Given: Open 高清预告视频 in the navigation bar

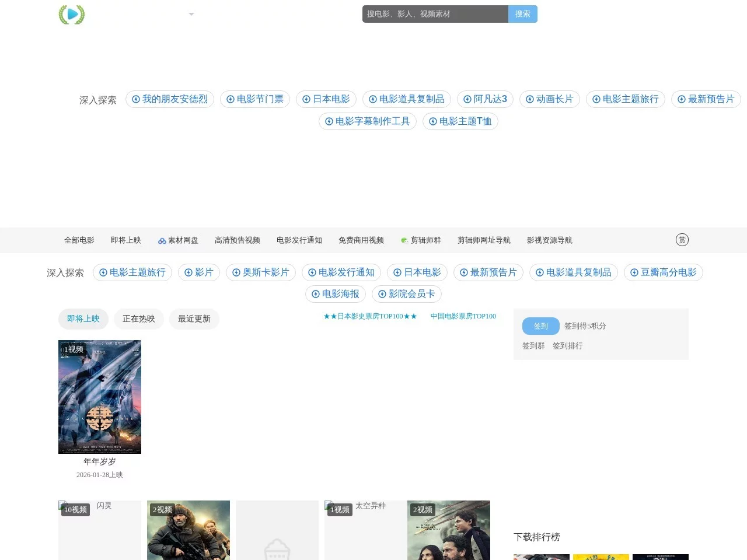Looking at the screenshot, I should coord(238,240).
